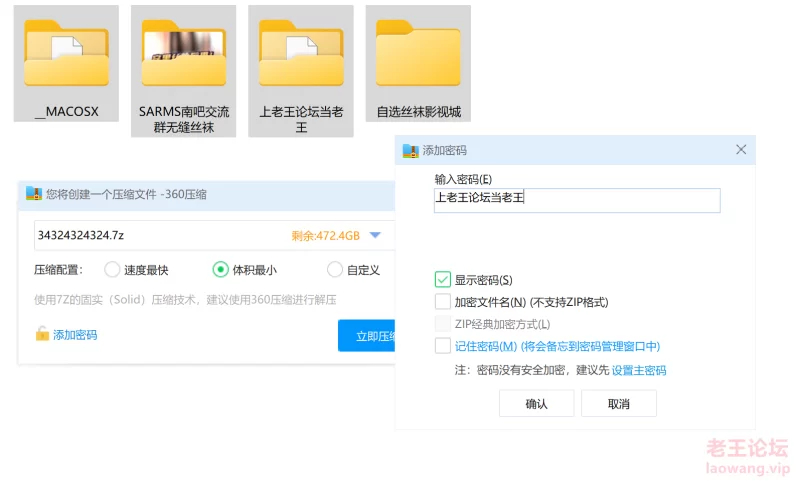This screenshot has width=800, height=481.
Task: Toggle the ZIP经典加密方式(L) checkbox
Action: click(x=443, y=323)
